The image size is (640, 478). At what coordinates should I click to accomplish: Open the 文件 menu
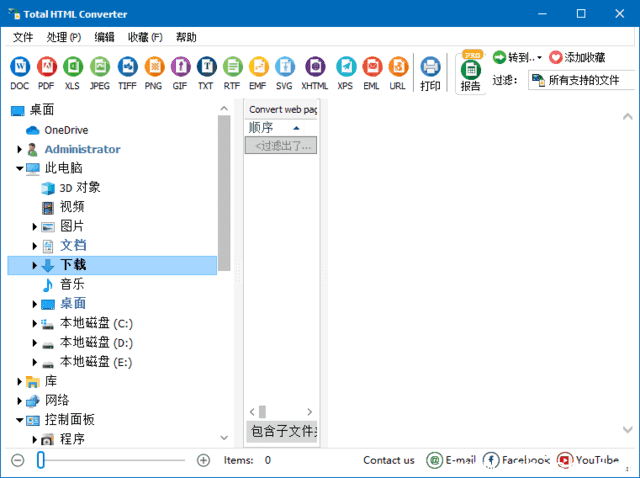pos(23,37)
